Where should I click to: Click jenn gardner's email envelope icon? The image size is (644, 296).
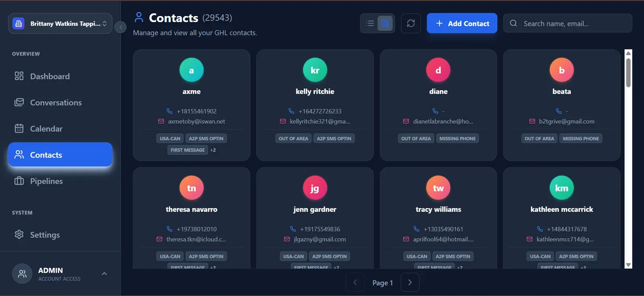pyautogui.click(x=287, y=239)
